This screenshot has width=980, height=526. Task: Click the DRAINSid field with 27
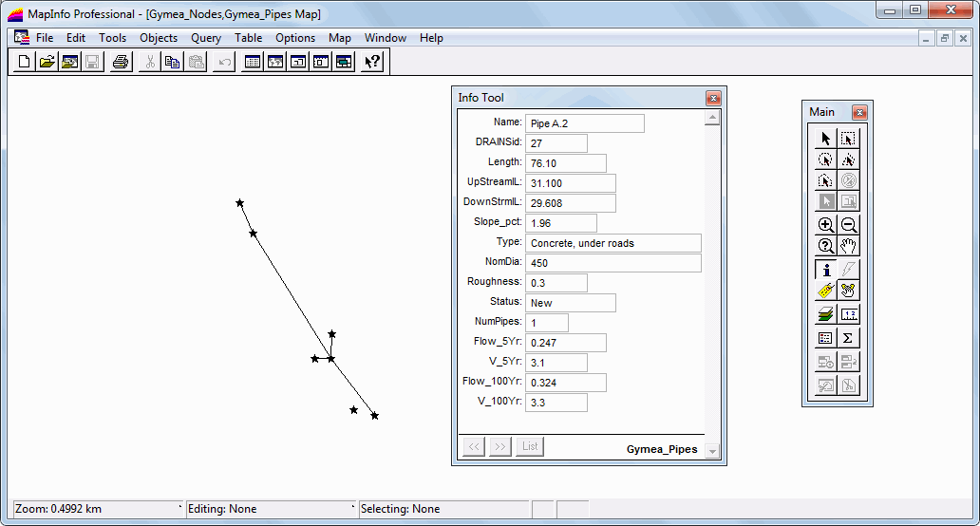[556, 143]
